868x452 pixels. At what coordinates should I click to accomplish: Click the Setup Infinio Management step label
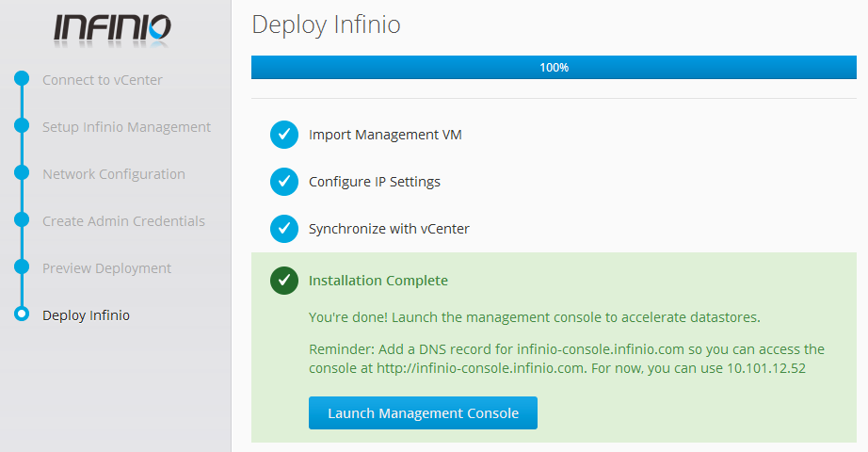coord(127,127)
